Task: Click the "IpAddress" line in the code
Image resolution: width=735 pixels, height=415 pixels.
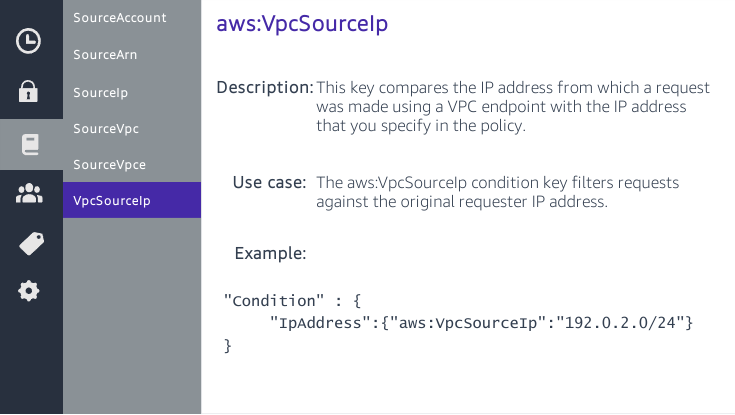Action: 481,323
